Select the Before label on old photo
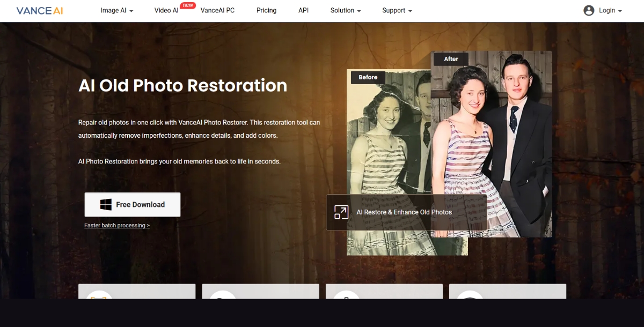The image size is (644, 327). point(368,77)
